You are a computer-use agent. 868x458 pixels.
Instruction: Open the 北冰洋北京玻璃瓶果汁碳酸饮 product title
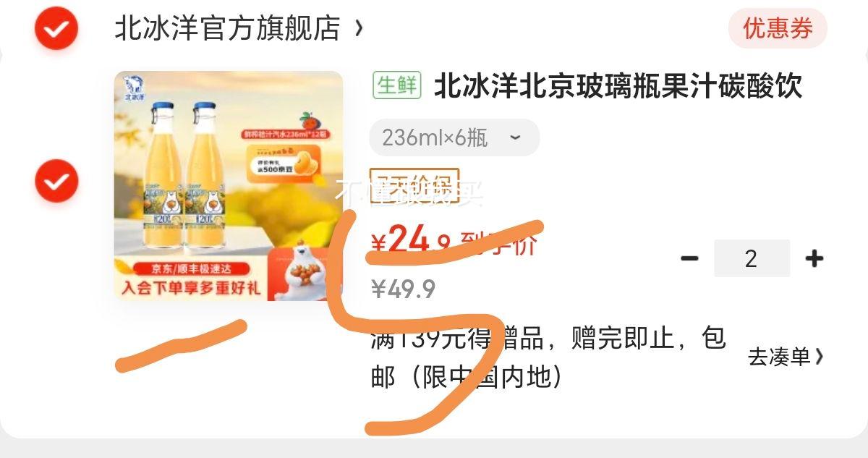pyautogui.click(x=618, y=87)
